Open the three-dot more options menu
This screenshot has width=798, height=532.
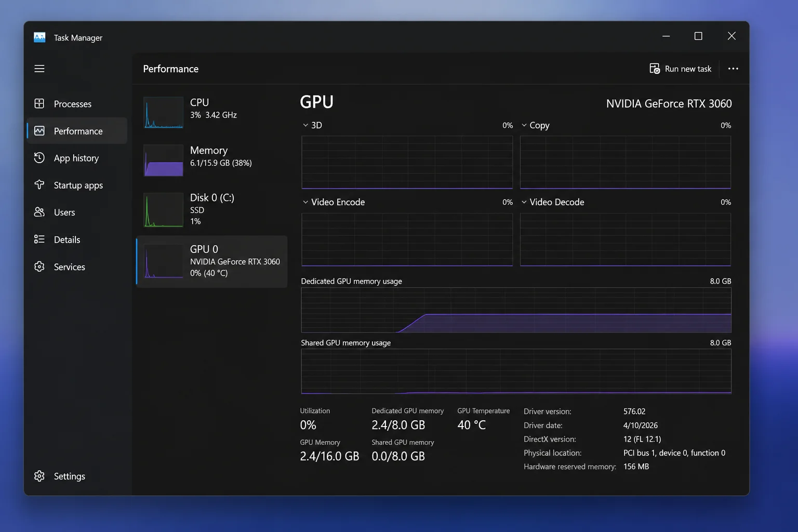coord(733,69)
